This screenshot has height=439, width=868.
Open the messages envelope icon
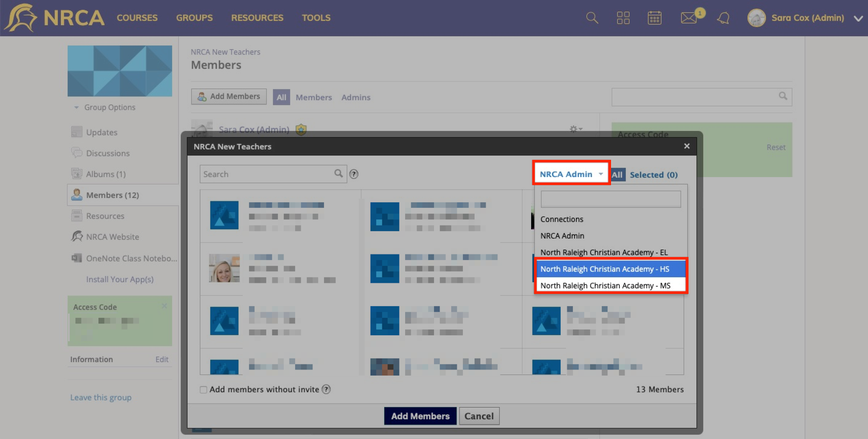pyautogui.click(x=688, y=18)
